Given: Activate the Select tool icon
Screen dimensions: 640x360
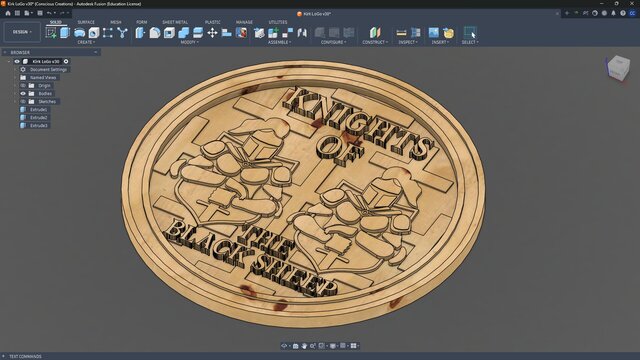Looking at the screenshot, I should tap(470, 33).
